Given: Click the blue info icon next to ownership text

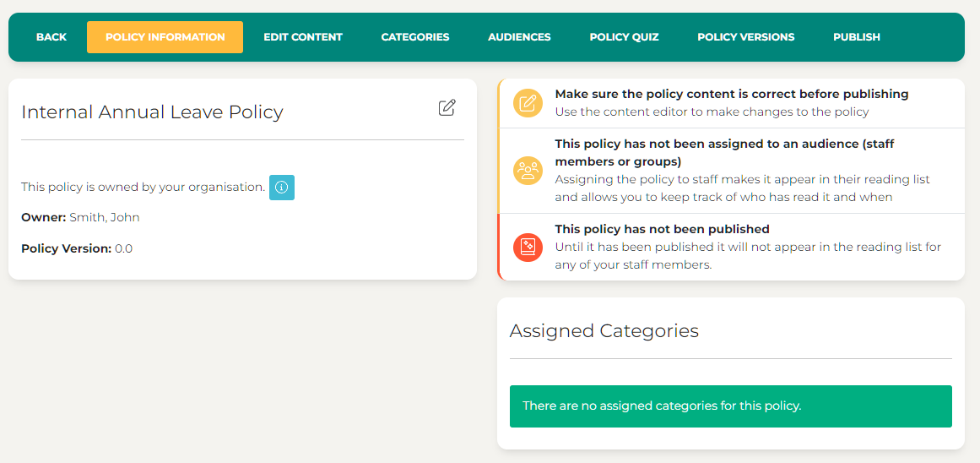Looking at the screenshot, I should 282,188.
